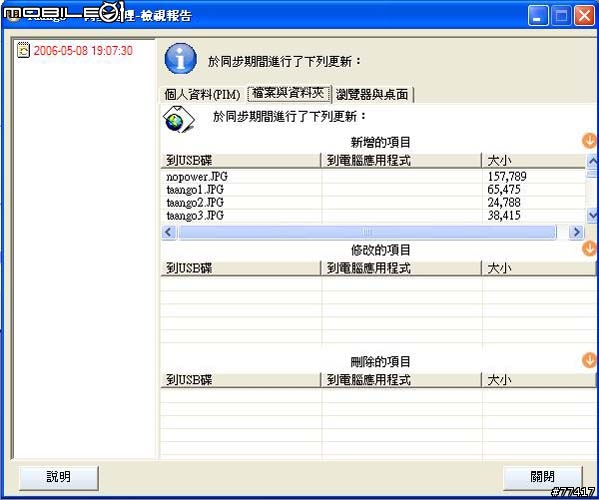Minimize the report window
The image size is (599, 500).
pyautogui.click(x=538, y=16)
